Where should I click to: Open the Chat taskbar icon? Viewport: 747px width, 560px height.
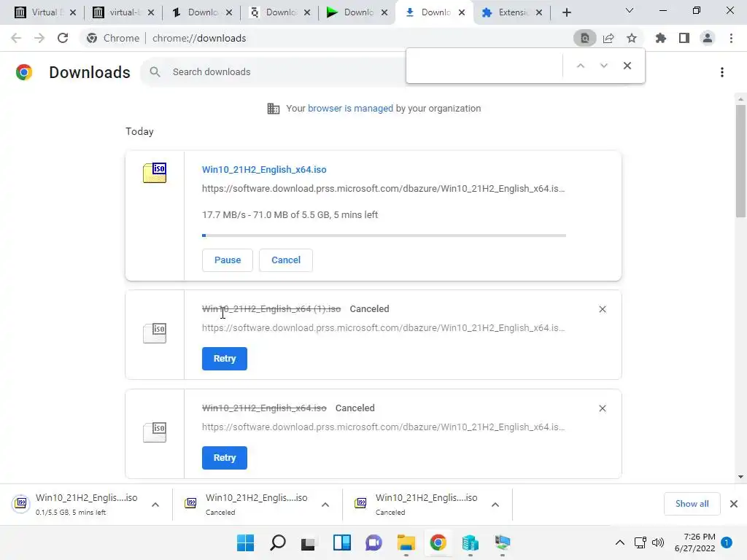click(x=374, y=542)
